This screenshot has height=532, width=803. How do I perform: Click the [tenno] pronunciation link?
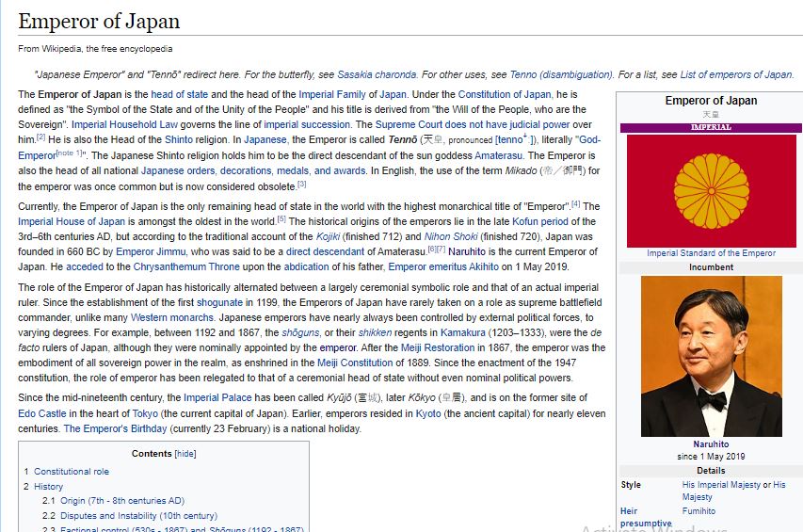pos(515,139)
